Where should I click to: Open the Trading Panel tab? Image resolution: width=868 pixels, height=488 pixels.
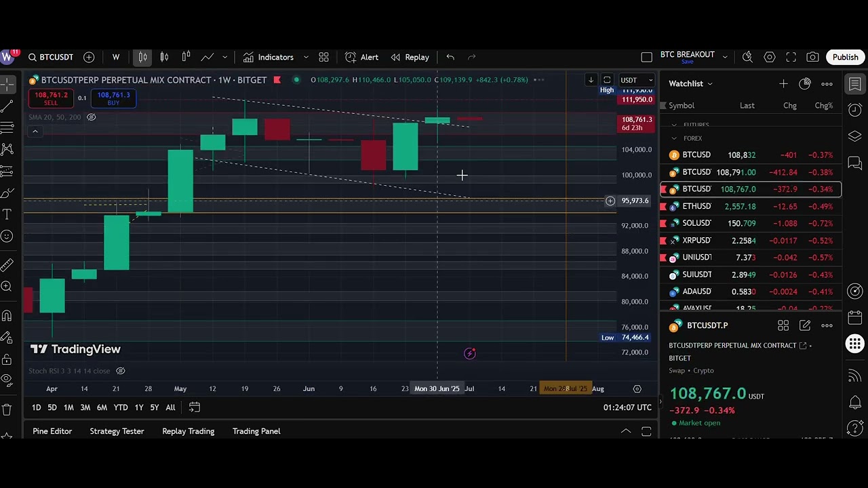[256, 431]
